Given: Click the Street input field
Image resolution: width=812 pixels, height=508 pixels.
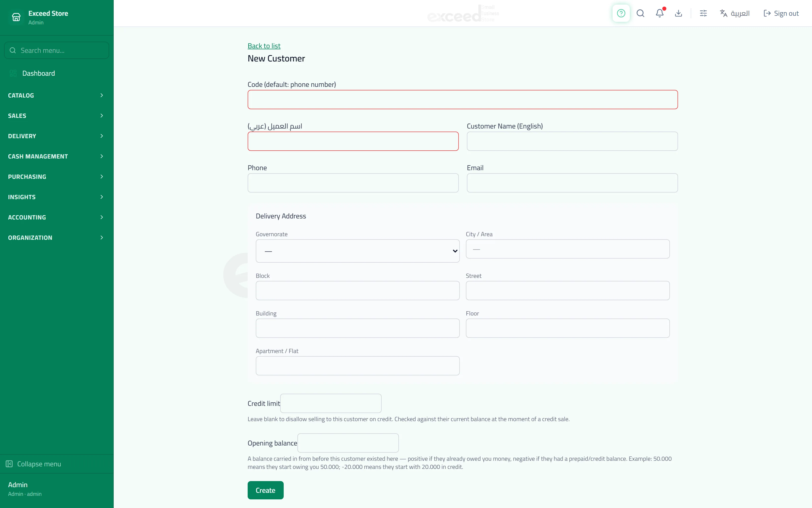Looking at the screenshot, I should [x=567, y=291].
